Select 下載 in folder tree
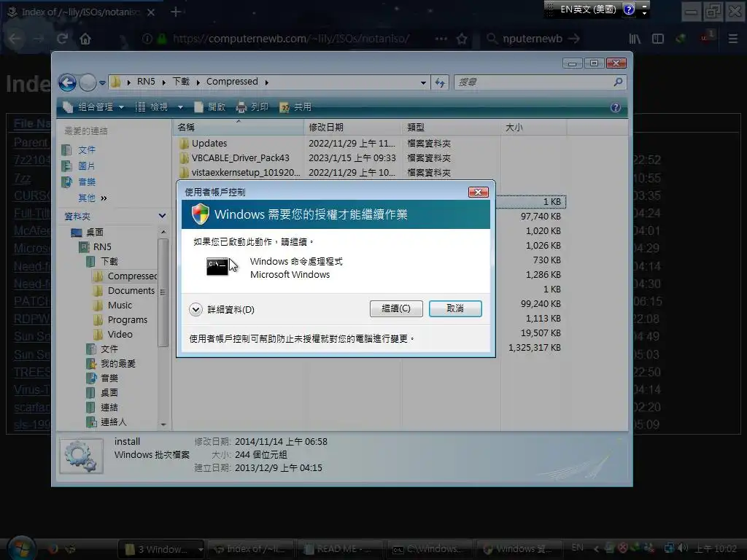 pos(102,262)
